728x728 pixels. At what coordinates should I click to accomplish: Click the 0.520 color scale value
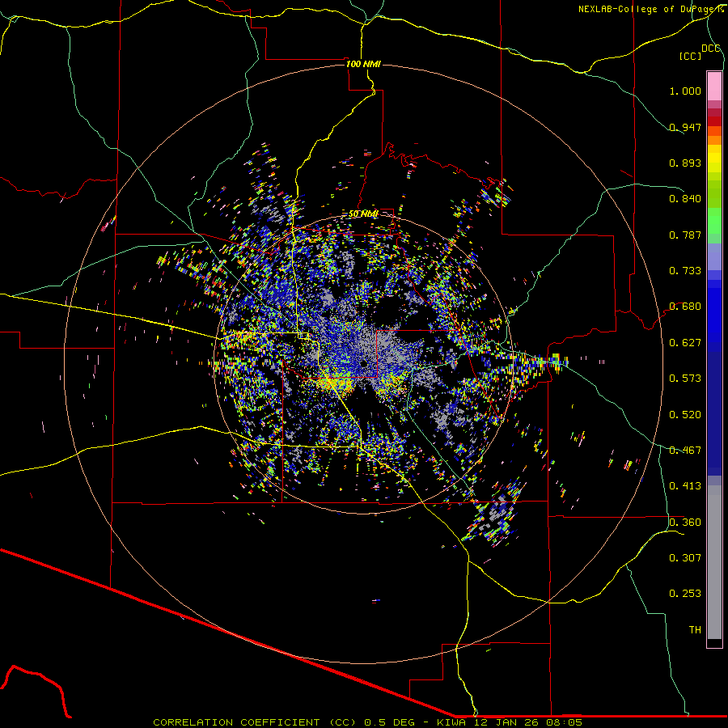pyautogui.click(x=685, y=415)
